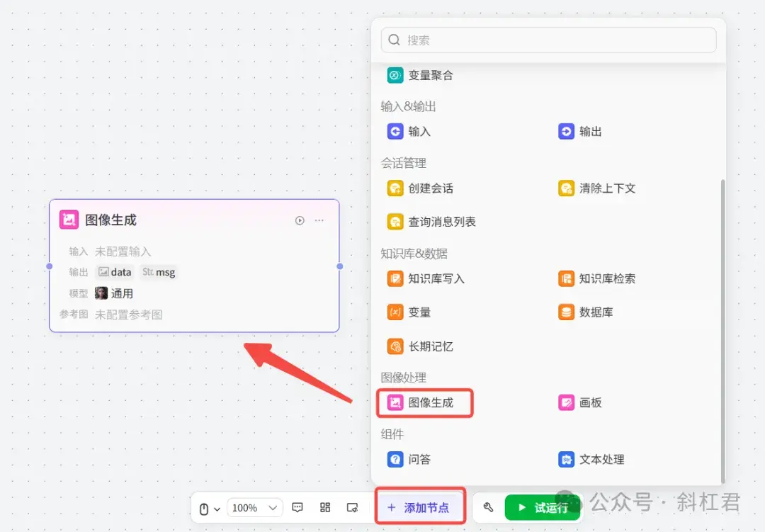Click the 知识库写入 node icon
This screenshot has height=532, width=765.
point(395,278)
